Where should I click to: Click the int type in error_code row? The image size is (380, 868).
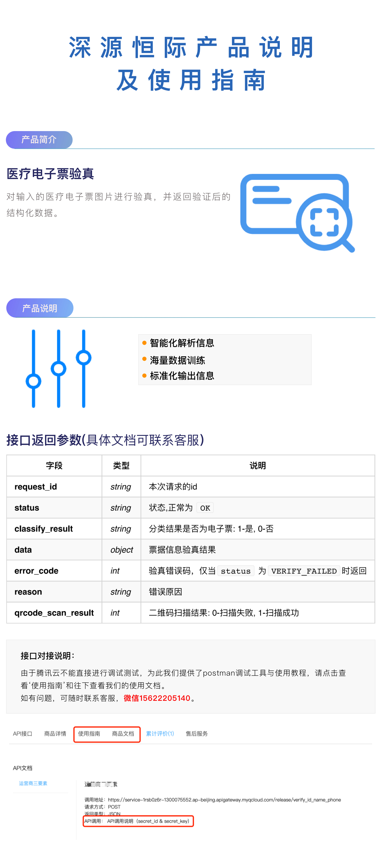115,571
